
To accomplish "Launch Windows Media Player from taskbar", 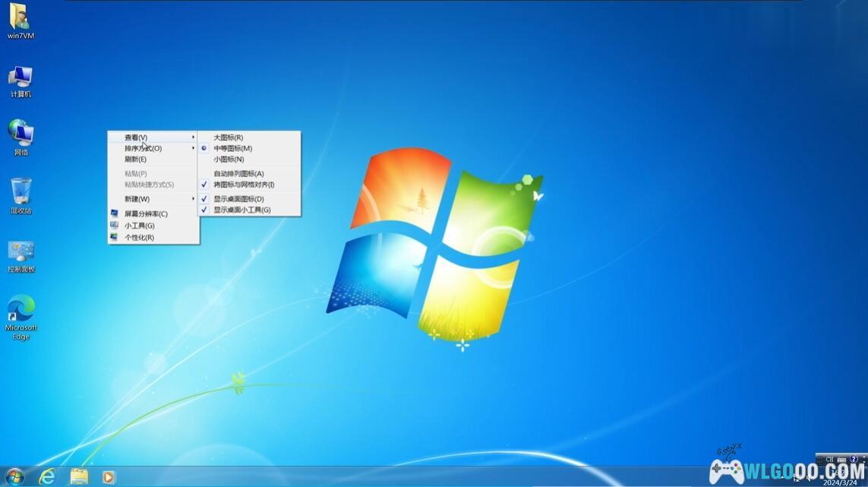I will coord(109,476).
